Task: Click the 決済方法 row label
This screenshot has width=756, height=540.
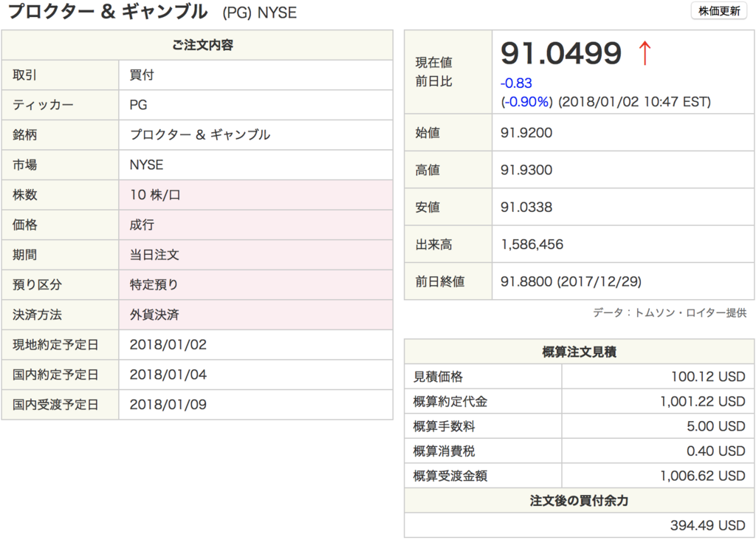Action: (x=37, y=315)
